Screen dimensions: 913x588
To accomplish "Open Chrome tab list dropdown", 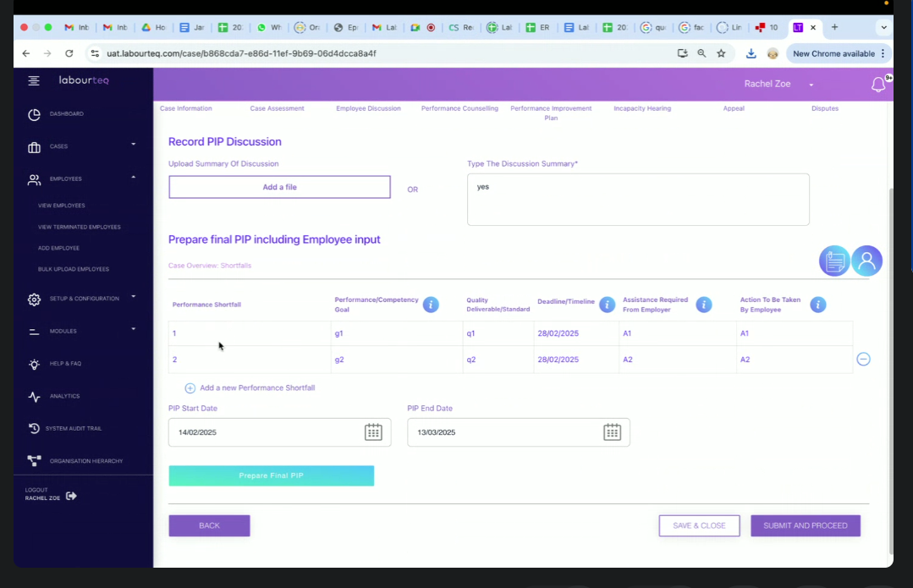I will [x=884, y=27].
